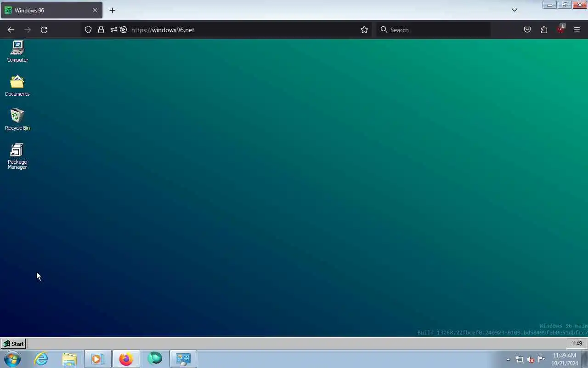Open the network tray icon
The height and width of the screenshot is (368, 588).
pos(519,359)
